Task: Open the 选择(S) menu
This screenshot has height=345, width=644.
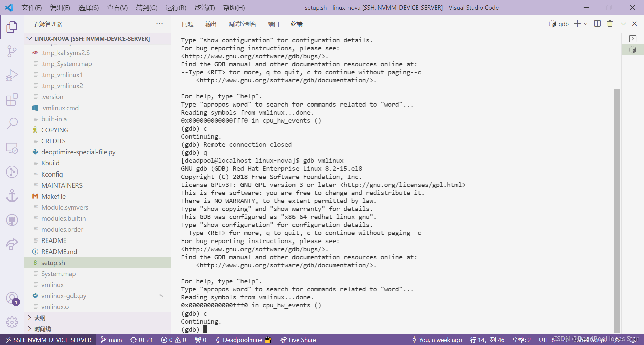Action: pyautogui.click(x=89, y=7)
